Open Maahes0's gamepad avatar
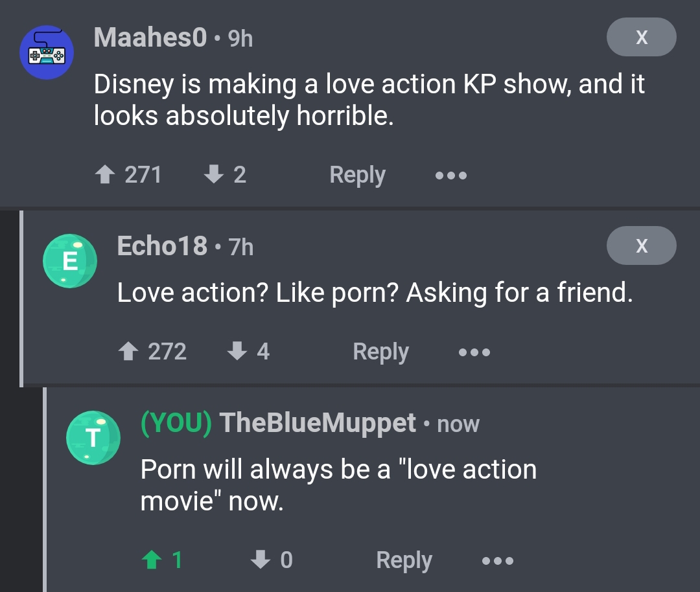Viewport: 700px width, 592px height. click(47, 52)
